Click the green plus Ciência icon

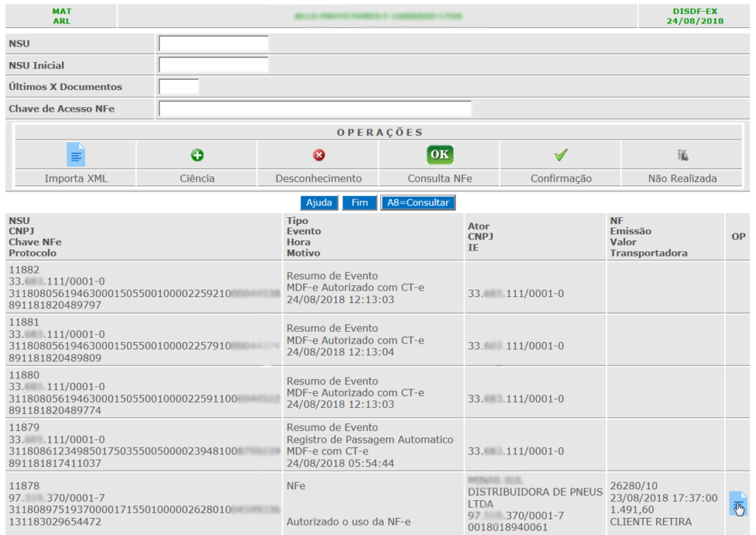[x=197, y=155]
